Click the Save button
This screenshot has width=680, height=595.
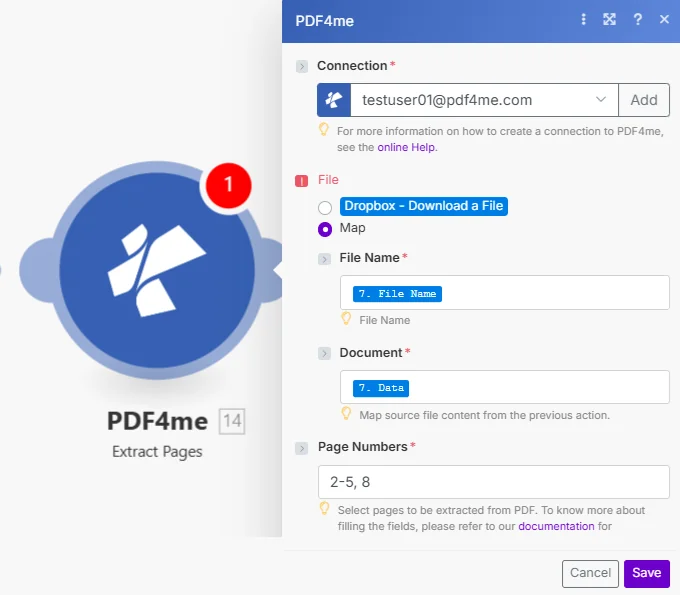[x=647, y=573]
